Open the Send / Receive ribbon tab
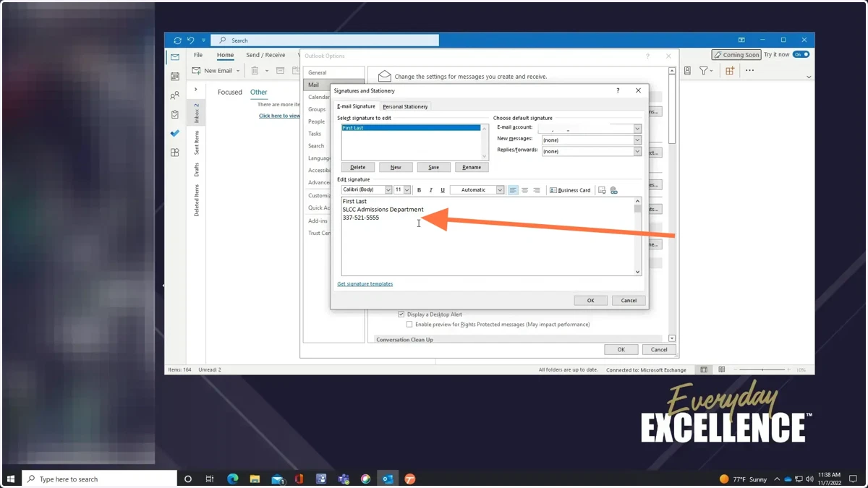Viewport: 868px width, 488px height. click(265, 55)
